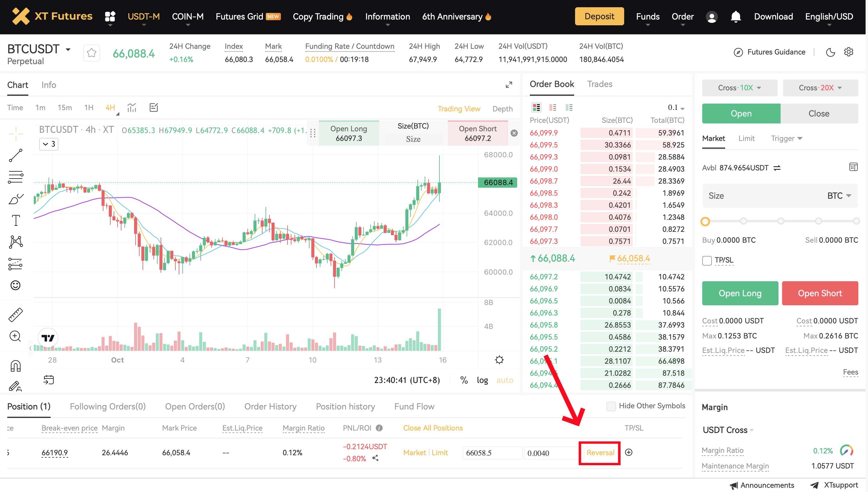Screen dimensions: 868x492
Task: Toggle log scale on chart
Action: [x=482, y=380]
